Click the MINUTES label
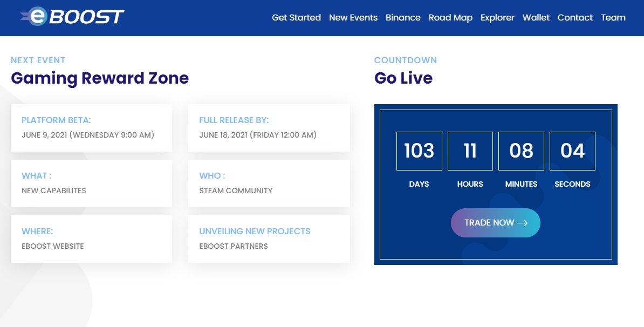Screen dimensions: 644x327 click(x=521, y=184)
